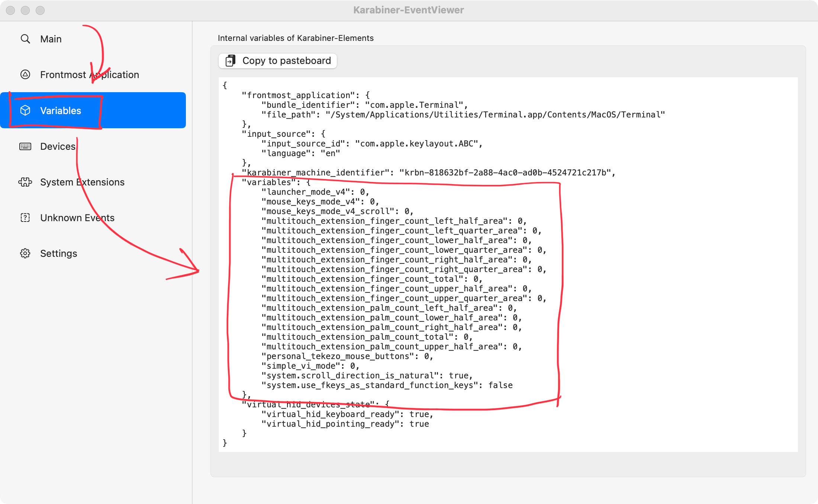The width and height of the screenshot is (818, 504).
Task: Click the "virtual_hid_pointing_ready" line
Action: coord(345,424)
